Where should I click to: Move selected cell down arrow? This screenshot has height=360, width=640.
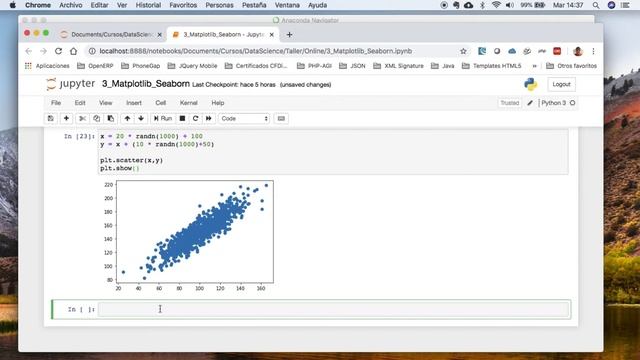141,118
